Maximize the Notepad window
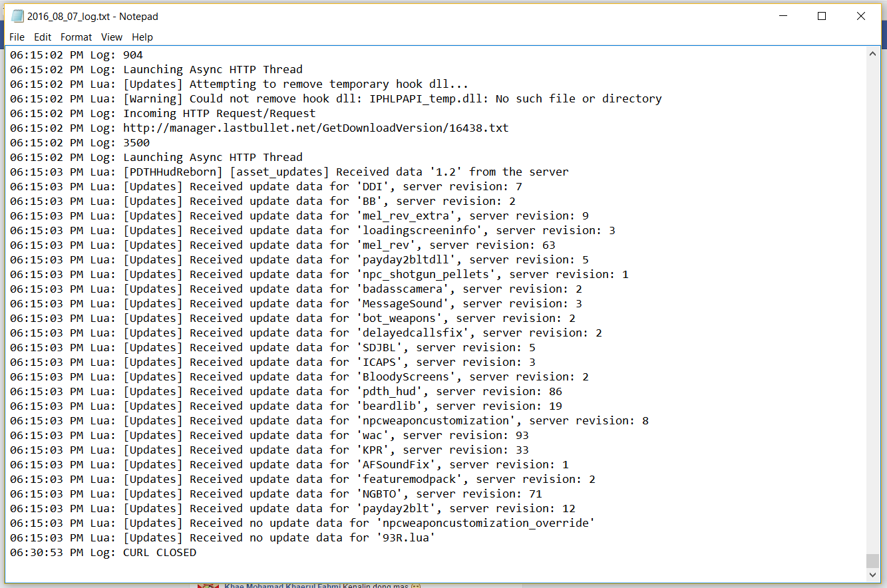 (822, 16)
